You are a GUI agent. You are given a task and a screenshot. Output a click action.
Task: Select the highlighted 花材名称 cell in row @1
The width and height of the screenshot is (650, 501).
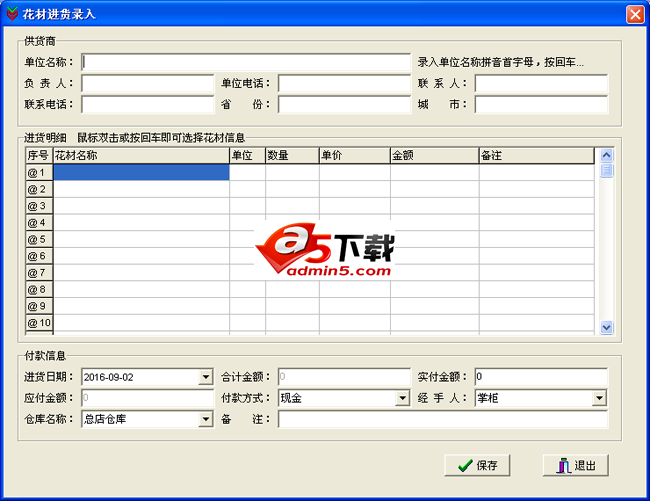pyautogui.click(x=141, y=172)
